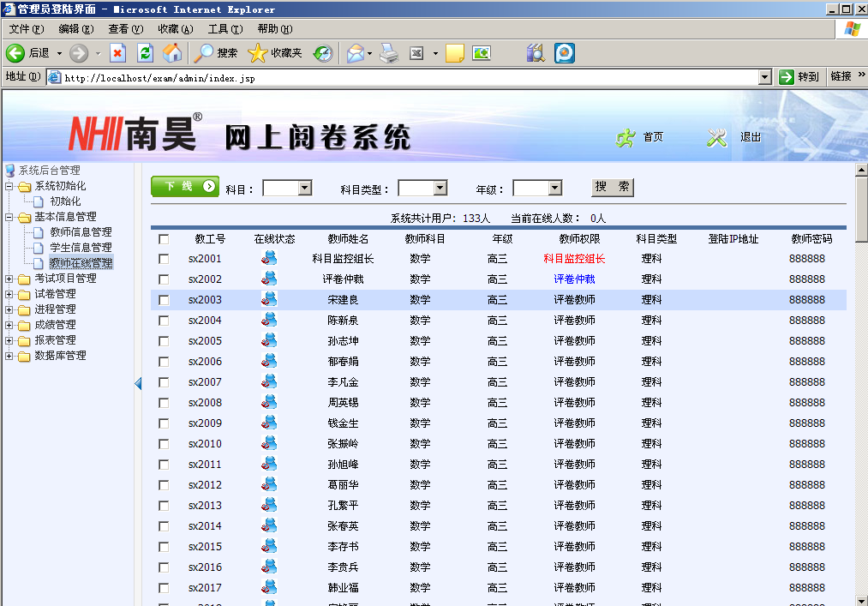
Task: Open the 工具(T) menu
Action: point(225,29)
